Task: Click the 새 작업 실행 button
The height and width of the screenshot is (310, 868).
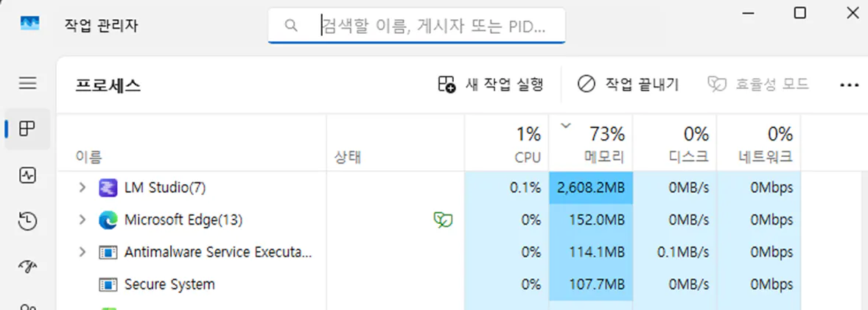Action: (x=491, y=85)
